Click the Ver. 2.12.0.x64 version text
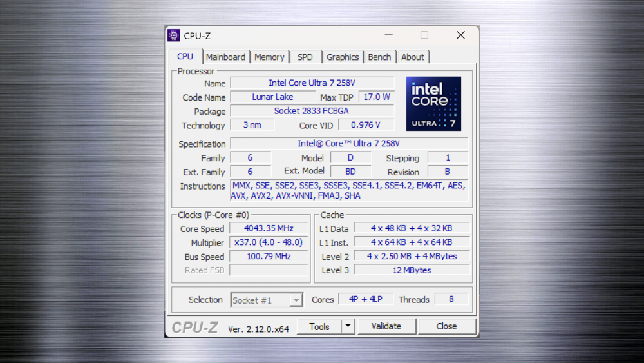 [x=258, y=329]
